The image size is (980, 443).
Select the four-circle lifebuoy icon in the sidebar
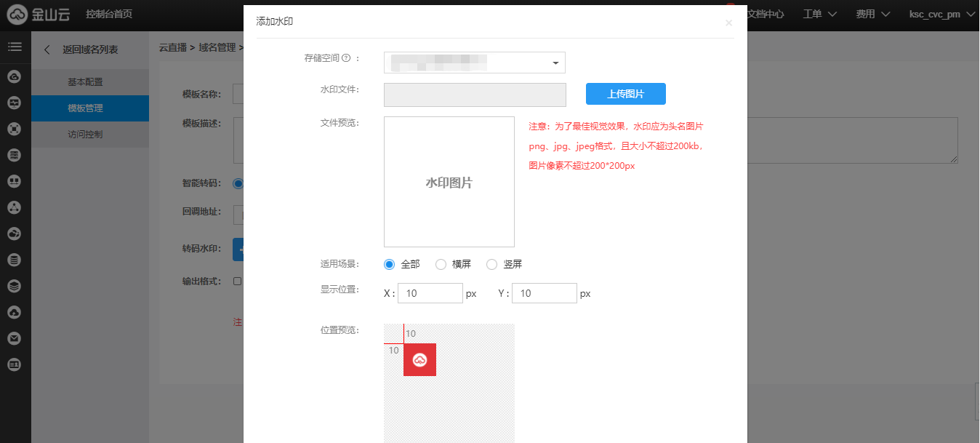pyautogui.click(x=14, y=129)
